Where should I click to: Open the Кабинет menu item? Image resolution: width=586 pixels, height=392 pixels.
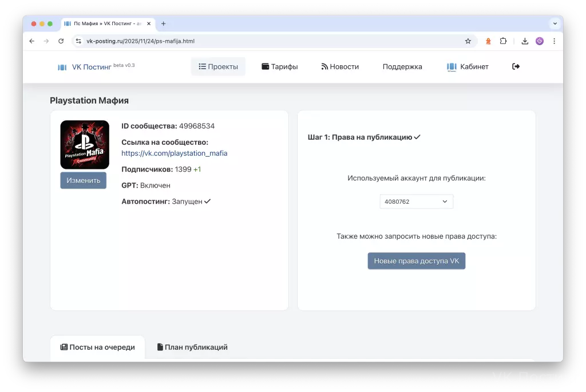pos(468,66)
